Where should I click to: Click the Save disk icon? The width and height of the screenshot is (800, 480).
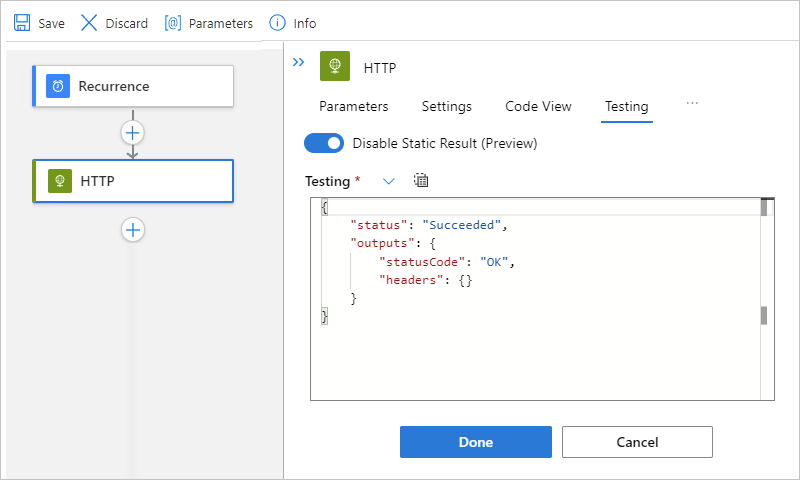pos(22,22)
